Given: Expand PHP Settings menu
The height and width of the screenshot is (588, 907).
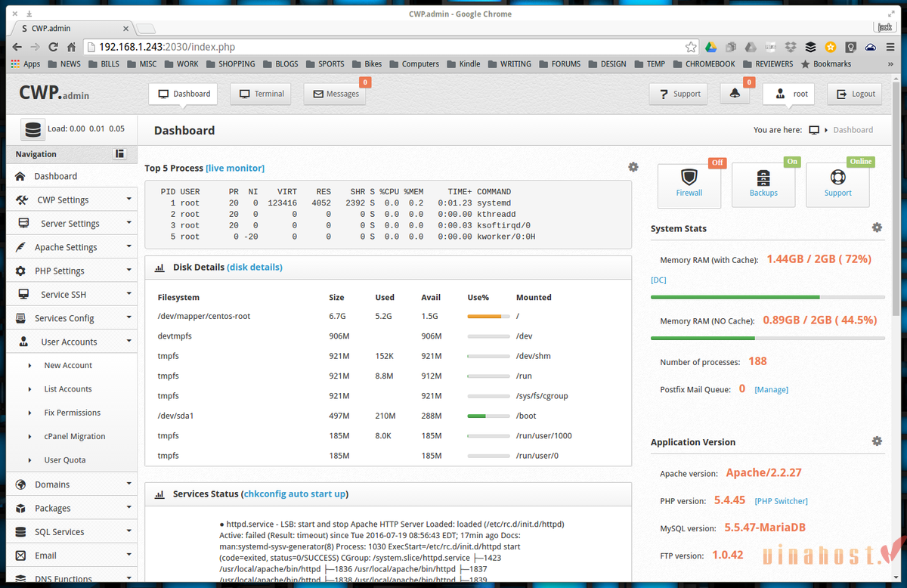Looking at the screenshot, I should pyautogui.click(x=72, y=271).
